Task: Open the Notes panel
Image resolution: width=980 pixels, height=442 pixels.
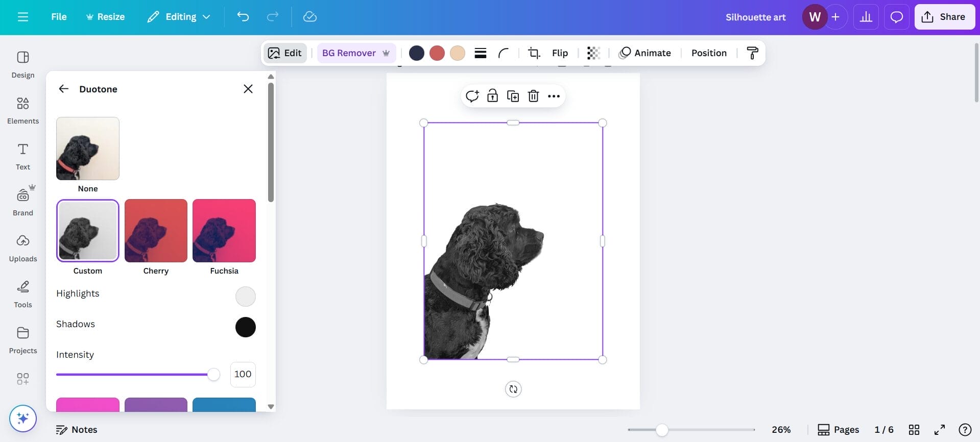Action: (x=77, y=430)
